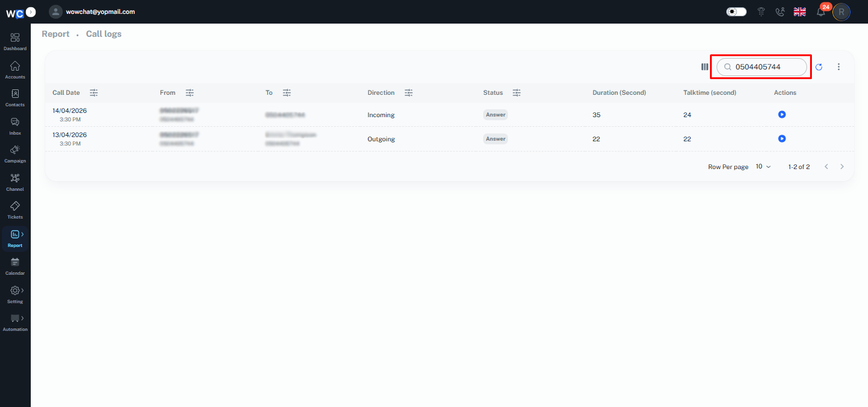Image resolution: width=868 pixels, height=407 pixels.
Task: Open the From column filter
Action: point(189,92)
